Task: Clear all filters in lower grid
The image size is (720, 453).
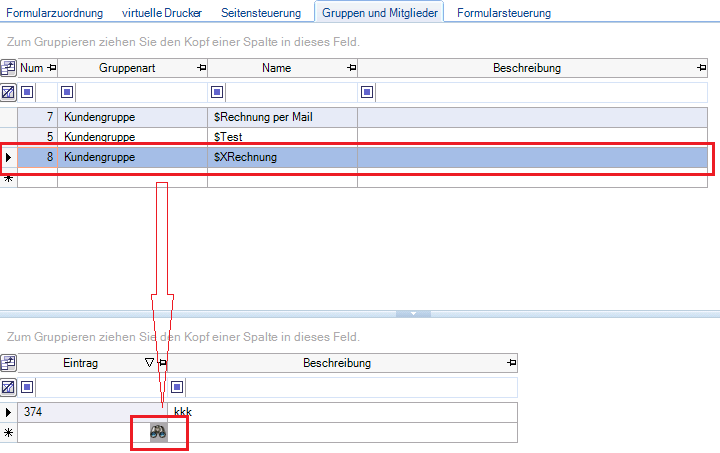Action: coord(8,387)
